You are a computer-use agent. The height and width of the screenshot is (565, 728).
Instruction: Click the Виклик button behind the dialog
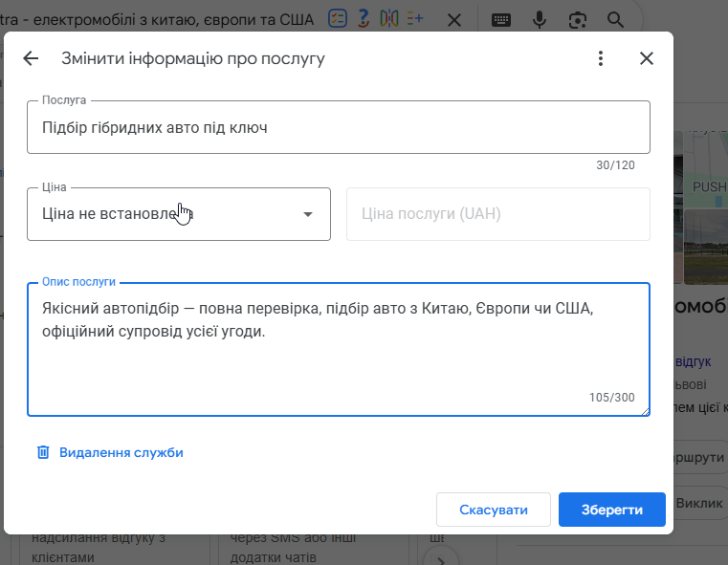click(699, 503)
